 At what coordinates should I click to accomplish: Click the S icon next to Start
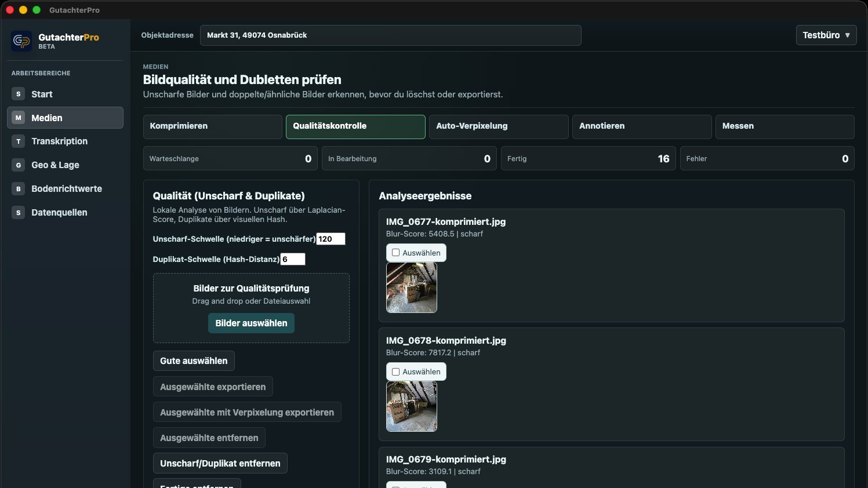click(x=19, y=94)
